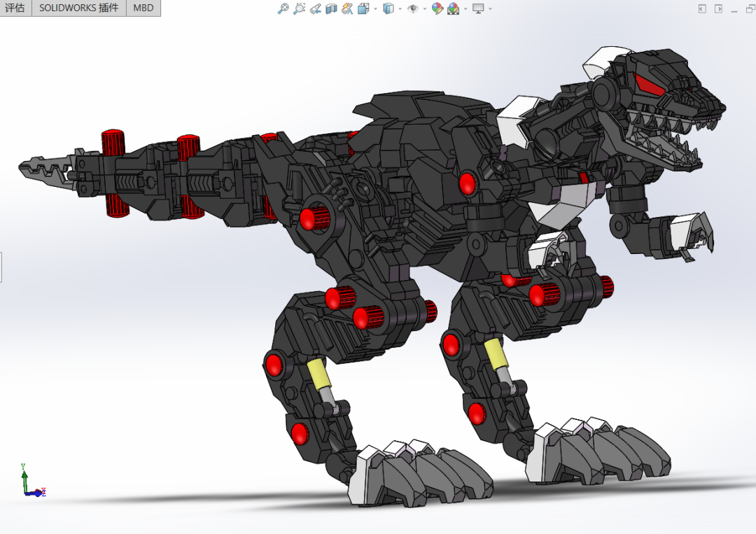Open the Apply Scene dropdown arrow
This screenshot has width=756, height=534.
coord(465,8)
